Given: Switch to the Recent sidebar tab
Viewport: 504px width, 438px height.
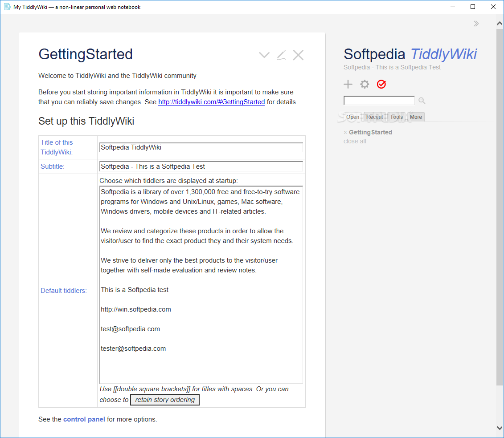Looking at the screenshot, I should 374,117.
